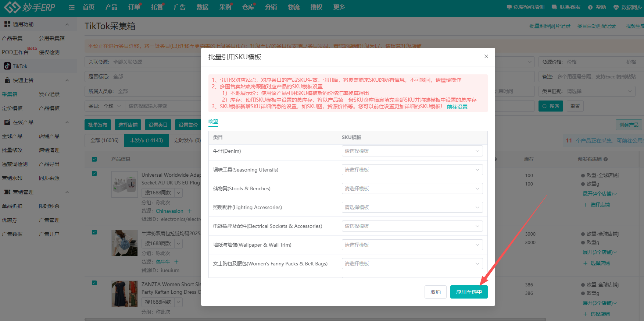Collapse the 通用功能 sidebar section

[x=67, y=24]
